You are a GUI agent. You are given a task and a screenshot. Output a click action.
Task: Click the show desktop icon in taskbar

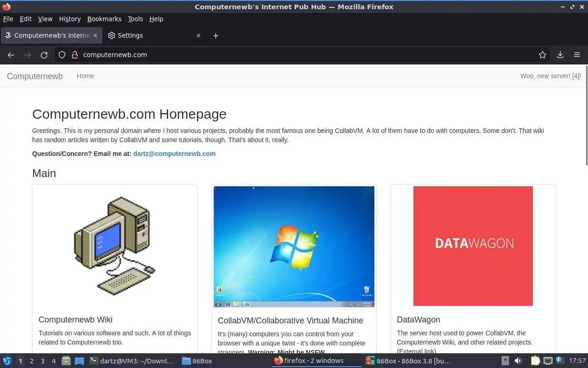[x=79, y=361]
